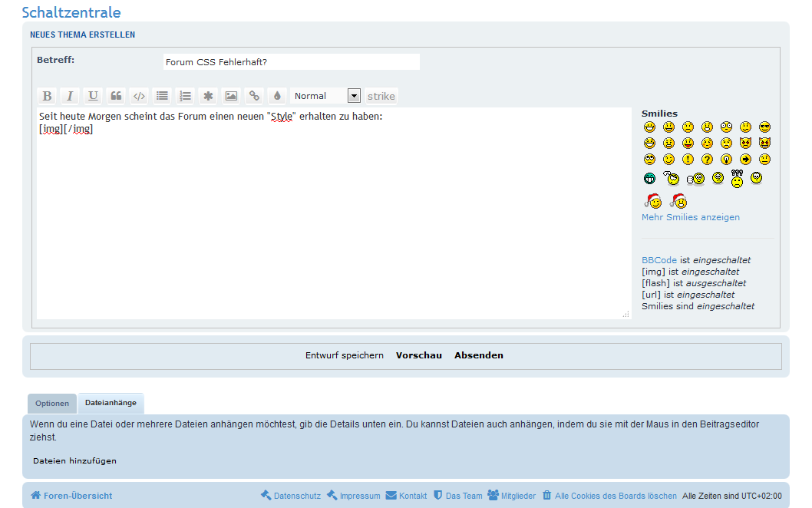Go to the Foren-Übersicht link
The width and height of the screenshot is (812, 508).
[x=71, y=496]
